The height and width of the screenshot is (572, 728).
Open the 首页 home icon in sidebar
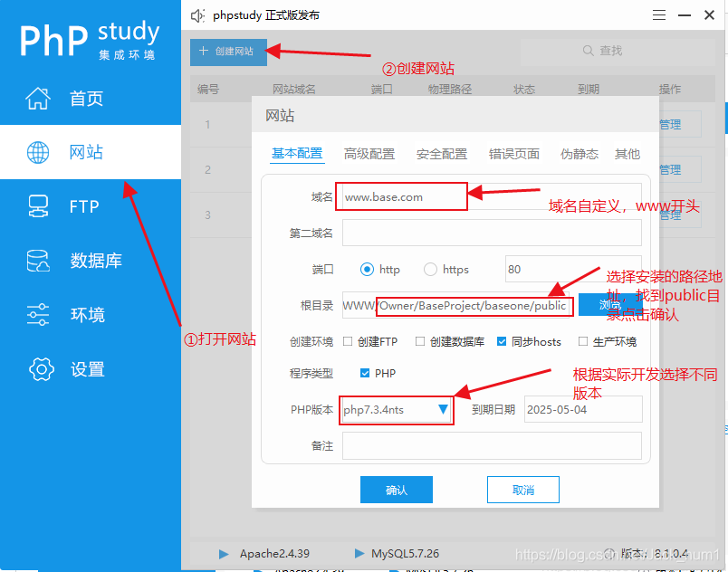click(38, 98)
